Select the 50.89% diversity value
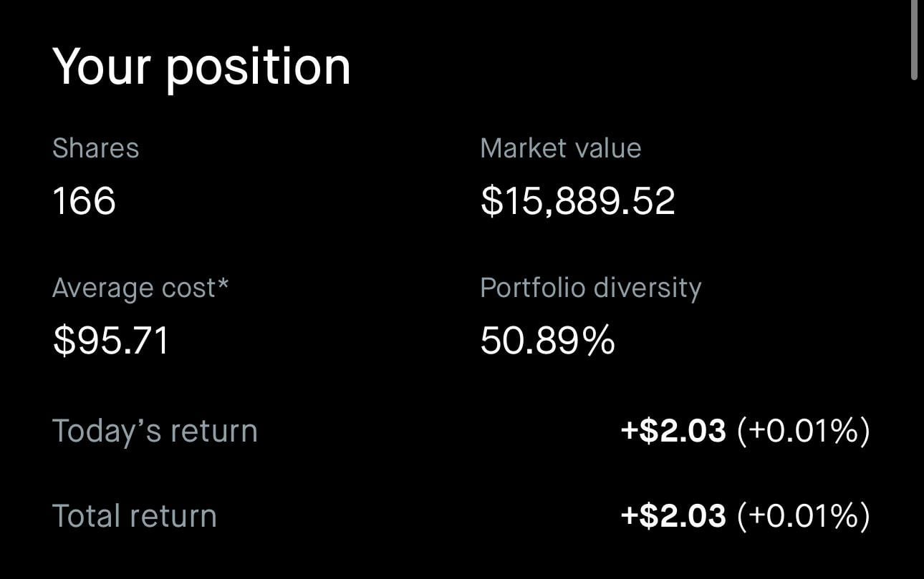Viewport: 924px width, 579px height. point(547,340)
